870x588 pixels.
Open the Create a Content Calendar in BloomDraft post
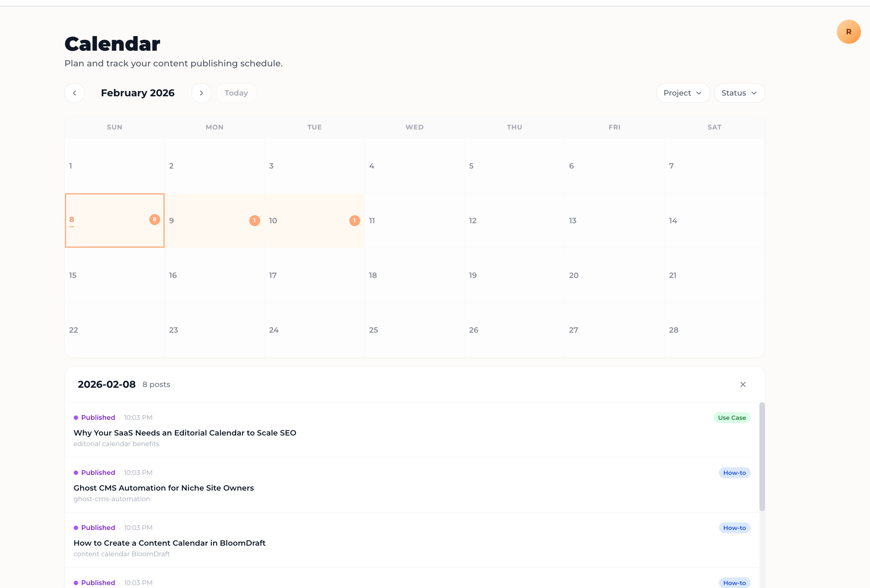coord(169,543)
